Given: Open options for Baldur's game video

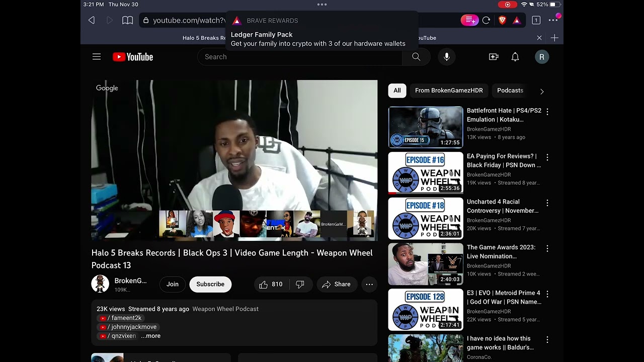Looking at the screenshot, I should pyautogui.click(x=547, y=340).
